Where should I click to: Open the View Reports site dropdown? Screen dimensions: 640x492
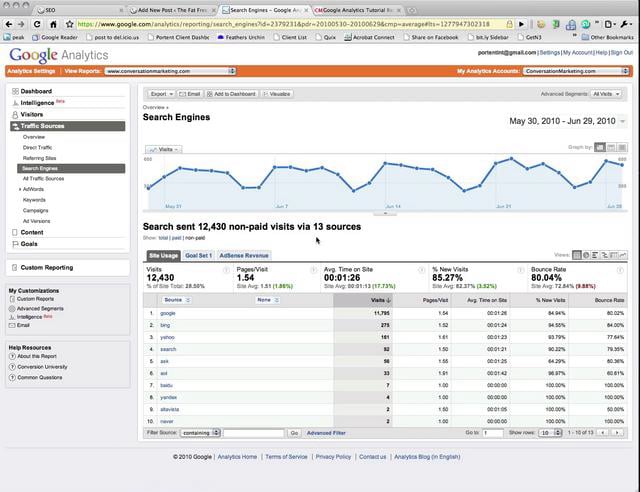[170, 71]
